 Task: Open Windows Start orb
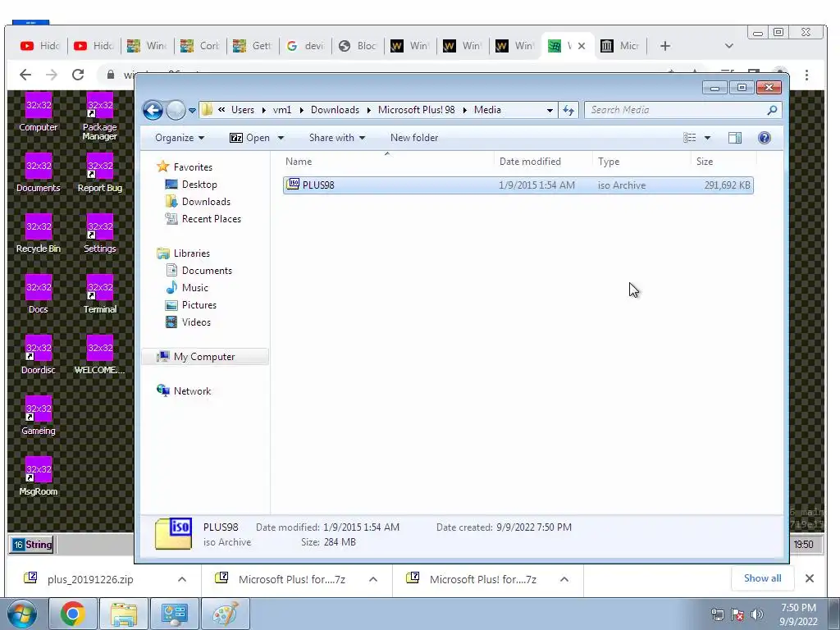(x=22, y=614)
